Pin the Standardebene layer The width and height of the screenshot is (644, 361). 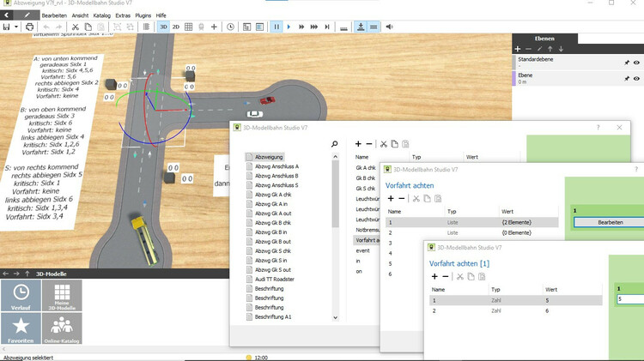[x=627, y=63]
